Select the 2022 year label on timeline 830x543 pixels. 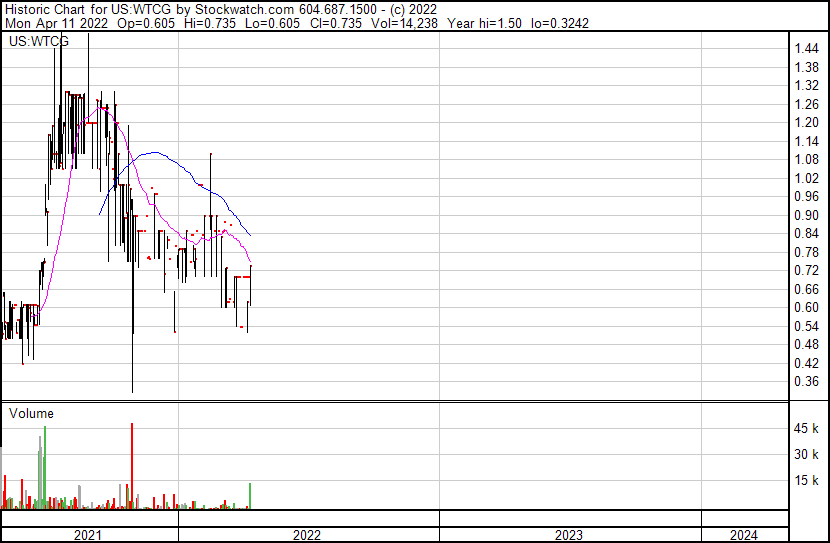coord(307,535)
